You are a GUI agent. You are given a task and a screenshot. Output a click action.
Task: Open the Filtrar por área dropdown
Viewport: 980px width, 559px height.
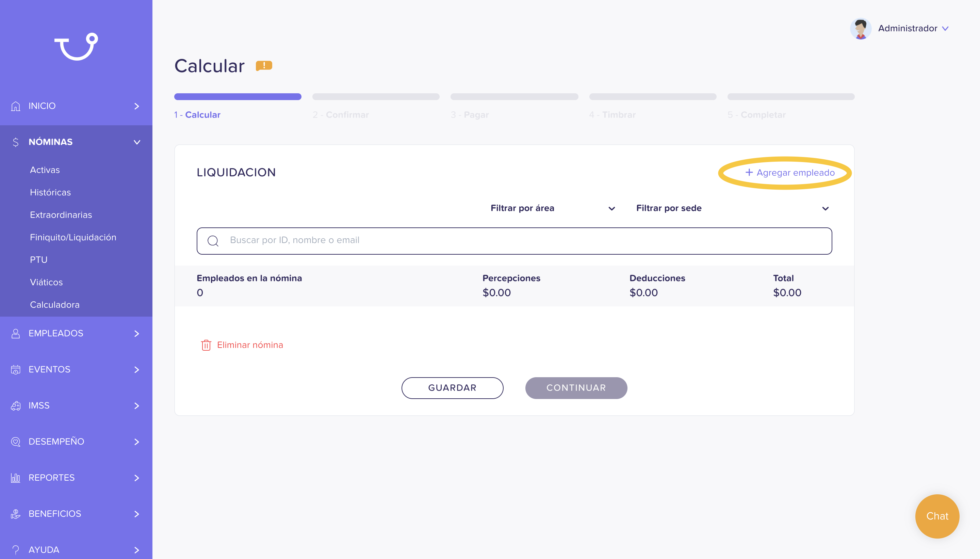[x=553, y=208]
